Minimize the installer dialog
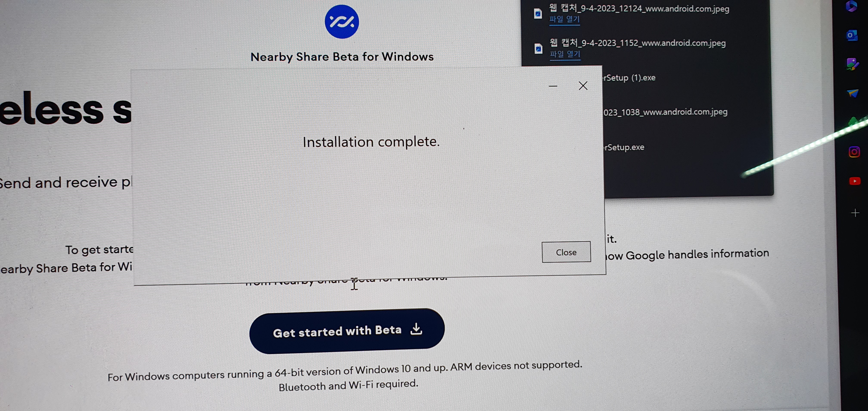This screenshot has height=411, width=868. pyautogui.click(x=553, y=86)
